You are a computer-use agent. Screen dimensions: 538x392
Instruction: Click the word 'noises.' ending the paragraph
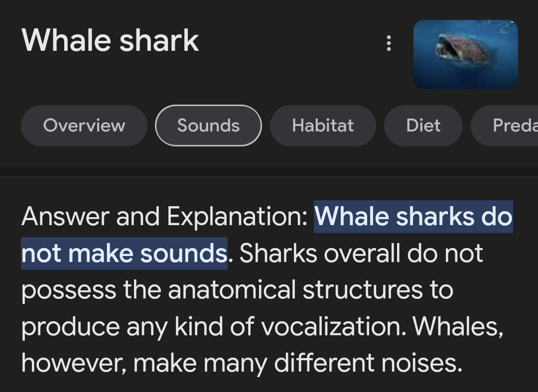point(422,363)
